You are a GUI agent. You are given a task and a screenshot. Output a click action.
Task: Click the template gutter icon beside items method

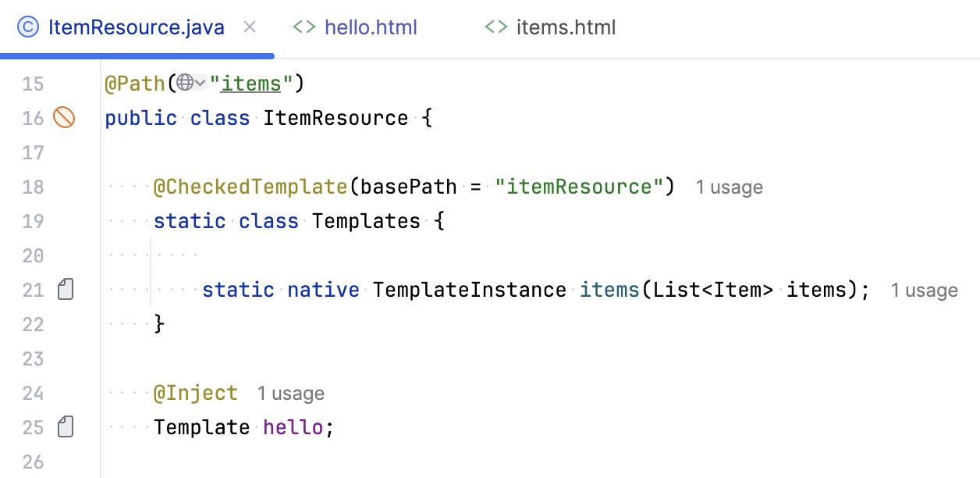click(x=66, y=291)
